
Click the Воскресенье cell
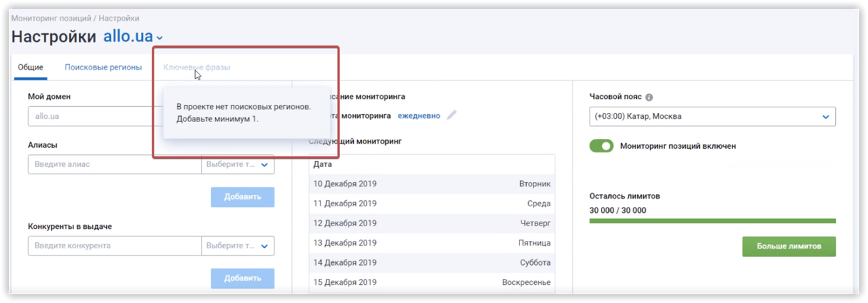pyautogui.click(x=527, y=282)
